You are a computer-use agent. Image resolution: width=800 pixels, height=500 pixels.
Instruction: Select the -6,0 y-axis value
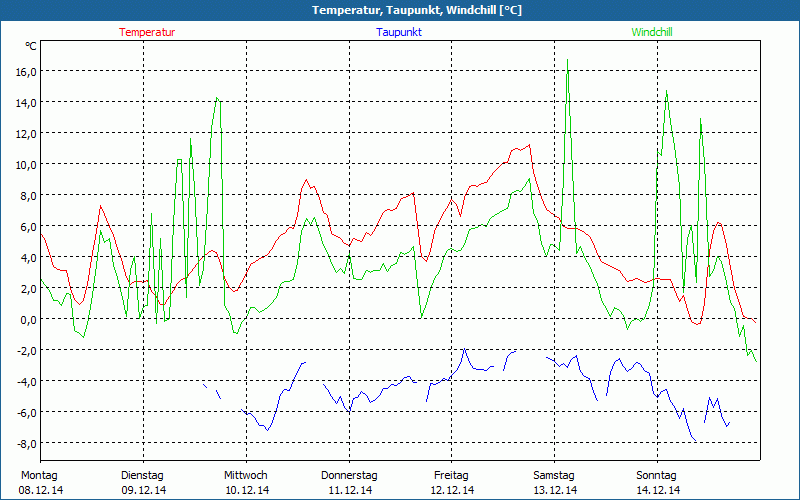coord(27,413)
